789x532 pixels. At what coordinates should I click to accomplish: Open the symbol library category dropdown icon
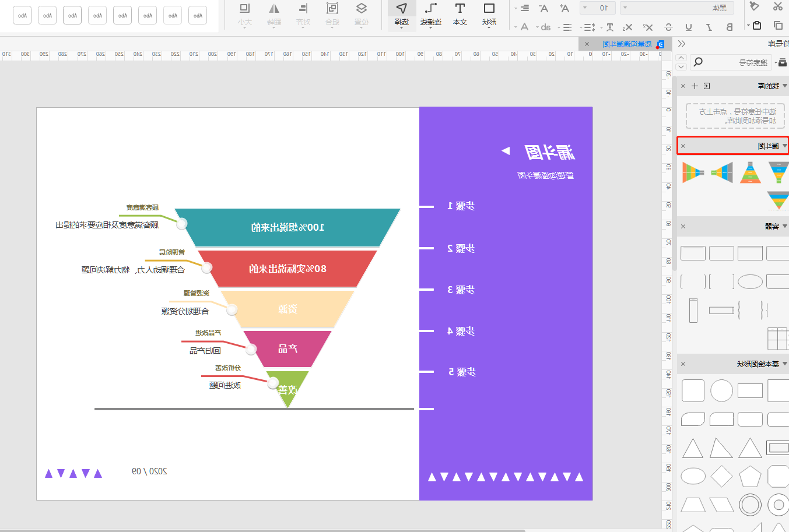[781, 62]
